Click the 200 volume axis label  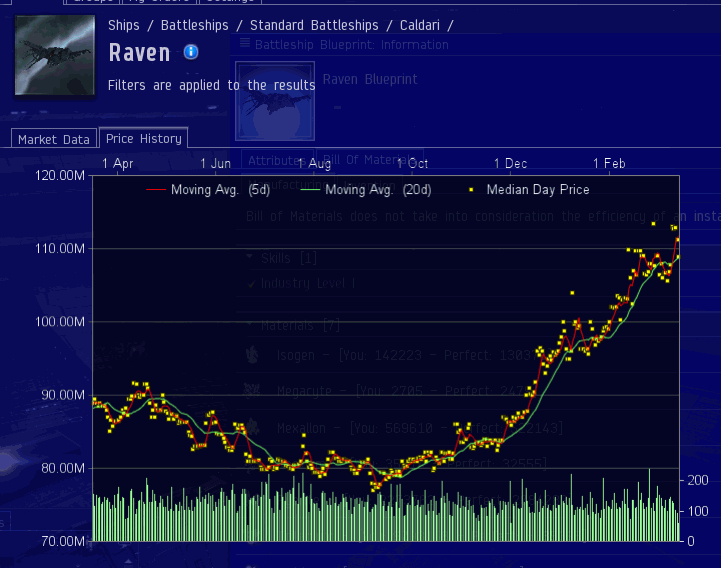(698, 481)
